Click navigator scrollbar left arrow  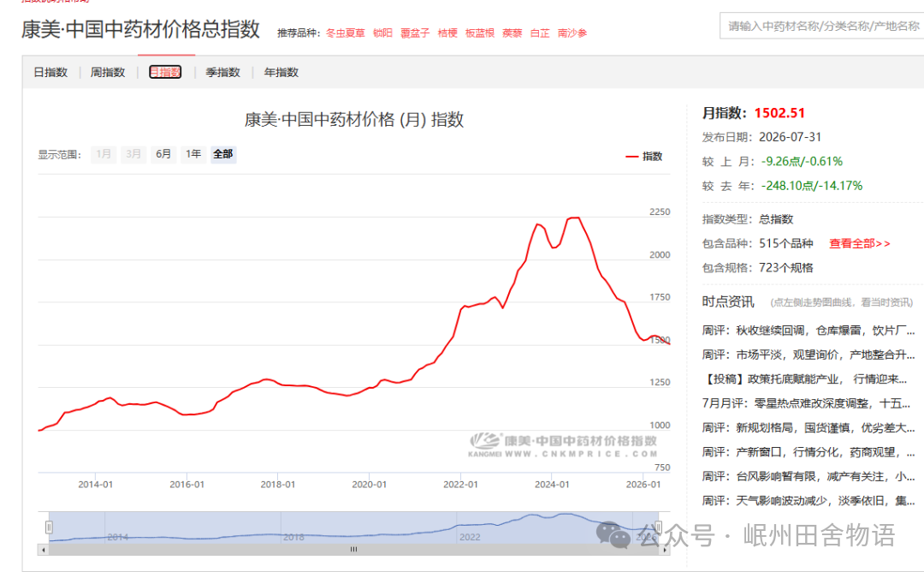43,550
